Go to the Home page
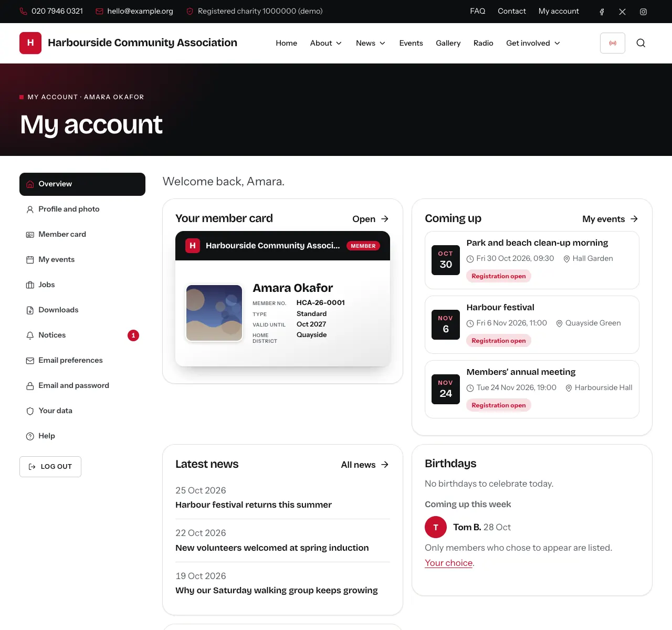The height and width of the screenshot is (630, 672). [x=287, y=43]
